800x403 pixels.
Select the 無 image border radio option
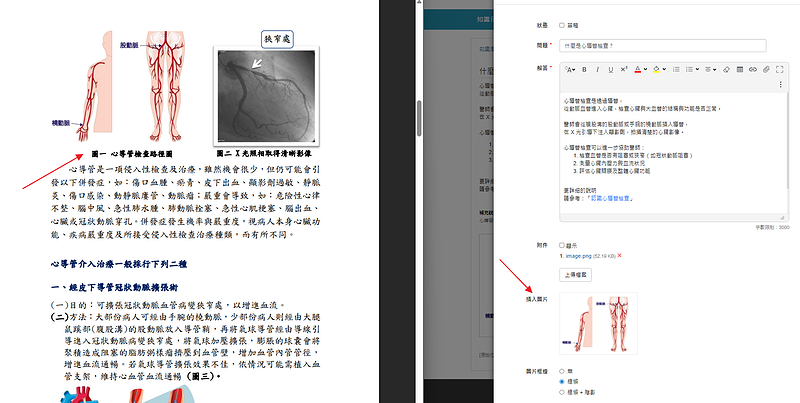[562, 370]
